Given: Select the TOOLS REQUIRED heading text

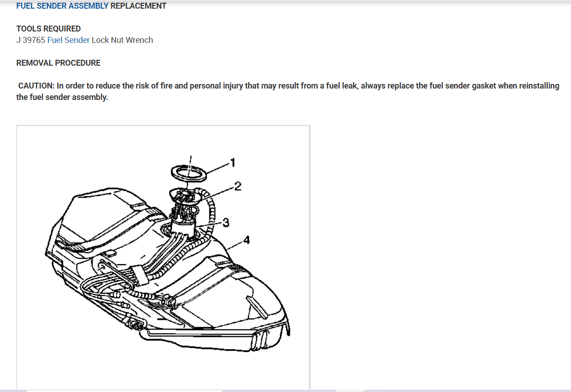Looking at the screenshot, I should 48,29.
